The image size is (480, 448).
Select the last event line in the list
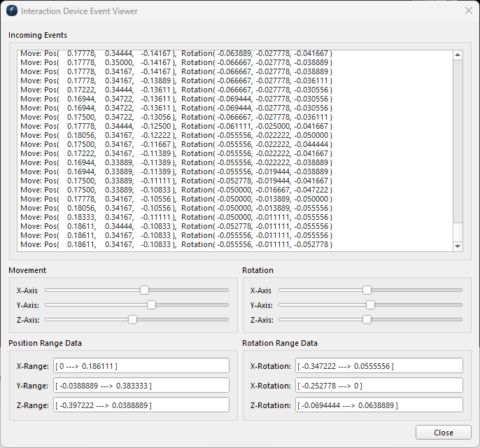pyautogui.click(x=175, y=245)
